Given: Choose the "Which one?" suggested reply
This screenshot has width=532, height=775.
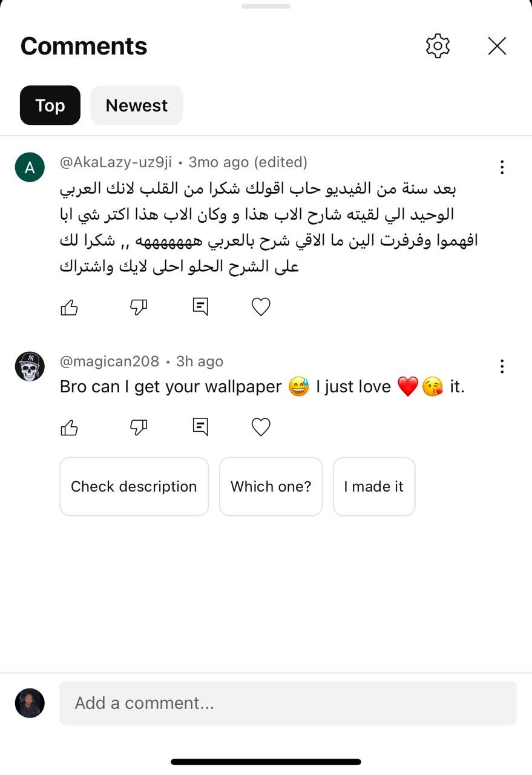Looking at the screenshot, I should click(271, 486).
